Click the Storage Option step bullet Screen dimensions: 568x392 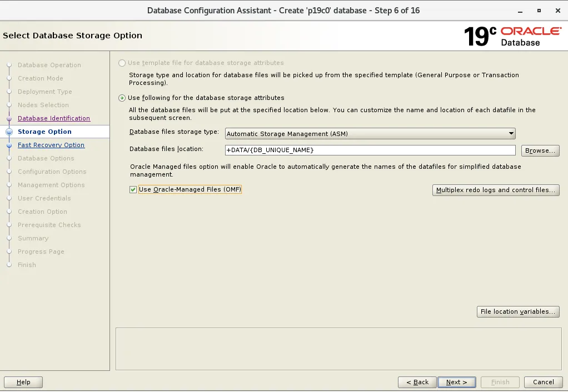(x=9, y=132)
